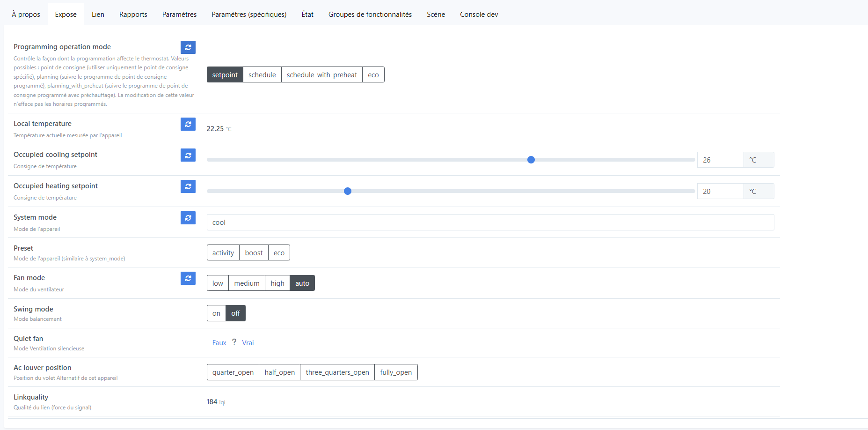The height and width of the screenshot is (430, 868).
Task: Refresh the Local temperature reading
Action: click(x=188, y=124)
